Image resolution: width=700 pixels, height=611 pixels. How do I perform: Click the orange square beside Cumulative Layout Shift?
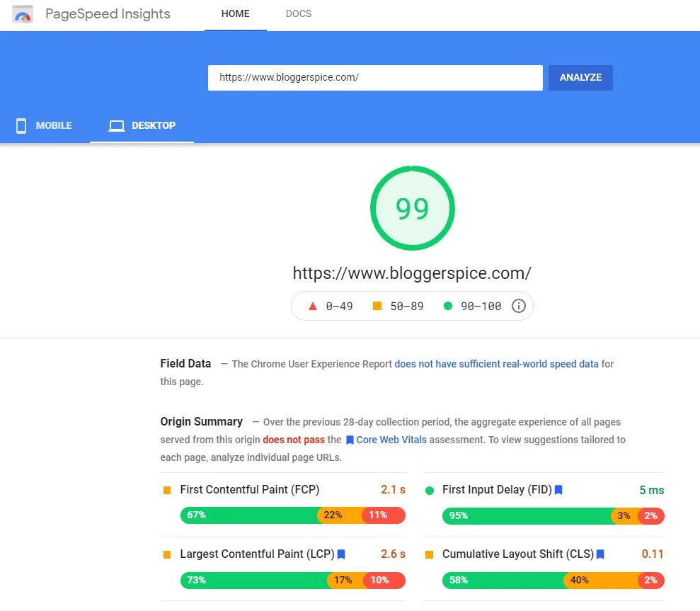[430, 555]
